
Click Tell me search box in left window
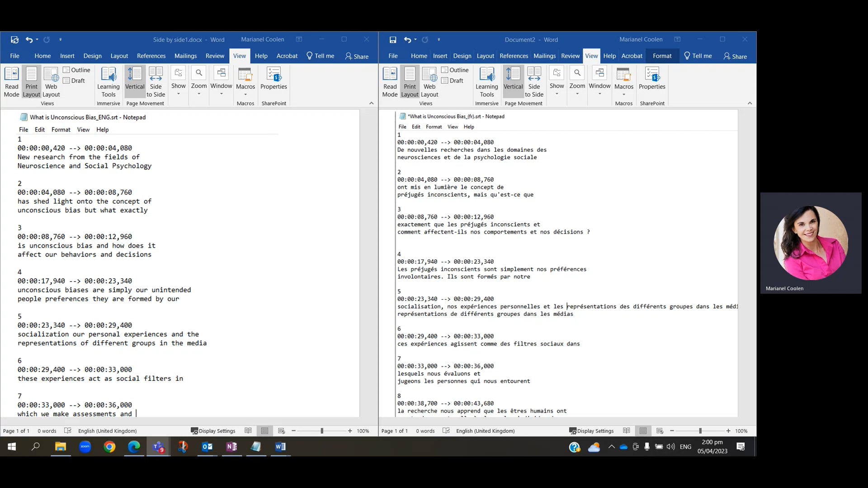click(321, 56)
